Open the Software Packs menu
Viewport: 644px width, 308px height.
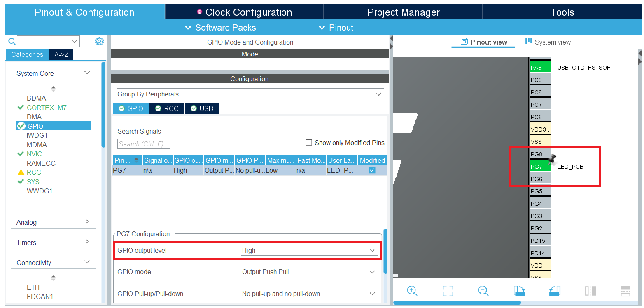click(x=220, y=28)
